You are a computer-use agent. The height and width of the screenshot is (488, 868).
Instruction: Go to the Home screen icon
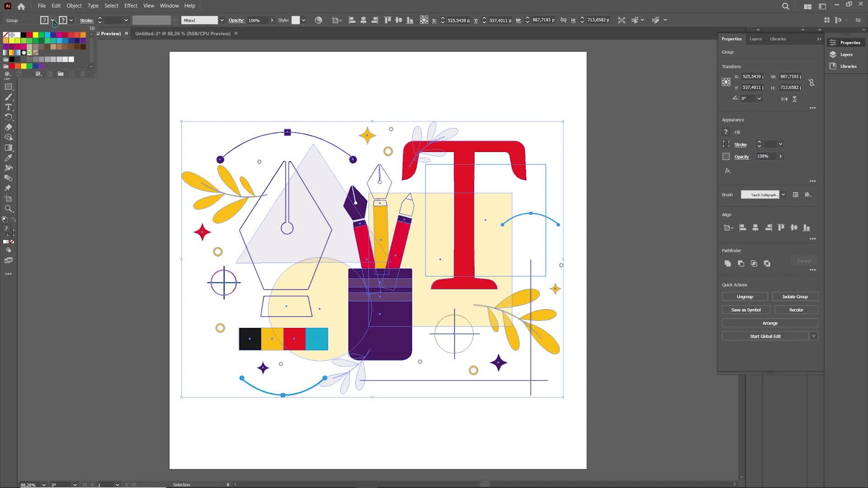(x=21, y=6)
